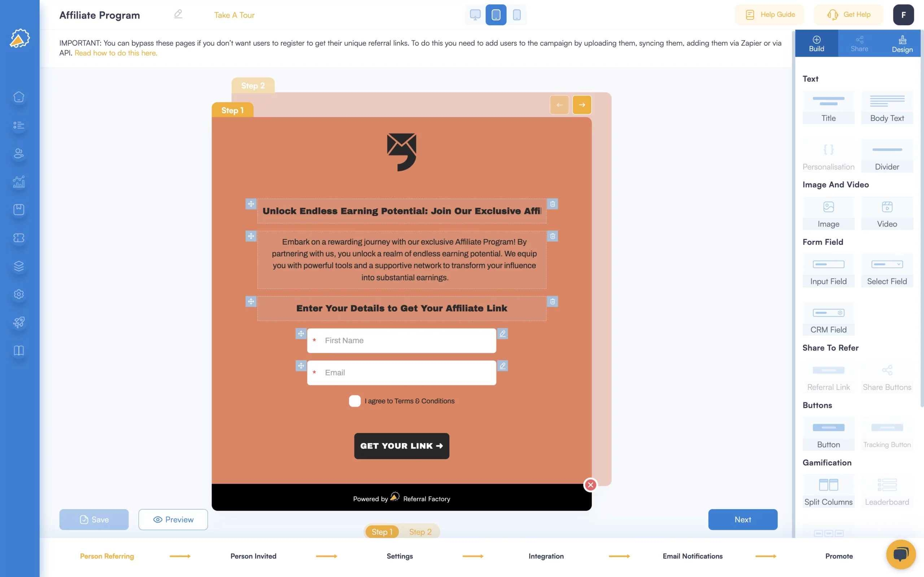Enable the desktop view toggle
This screenshot has width=924, height=577.
pyautogui.click(x=475, y=15)
